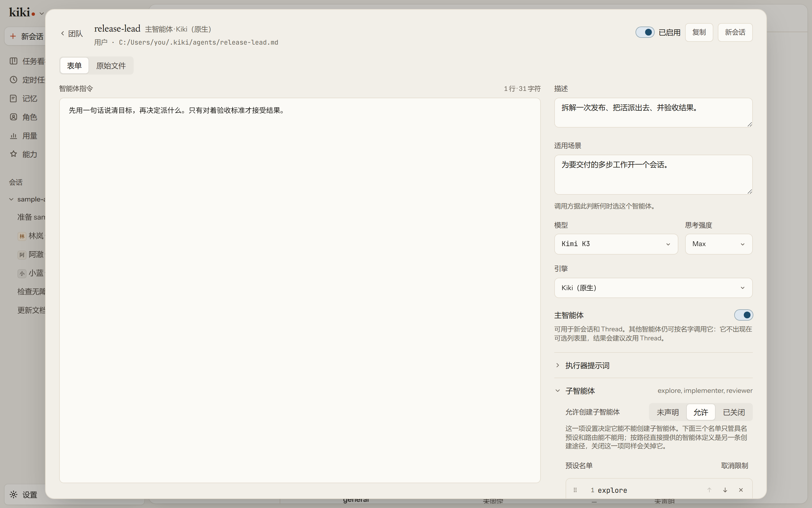812x508 pixels.
Task: Click the 林 avatar badge in sidebar
Action: 22,236
